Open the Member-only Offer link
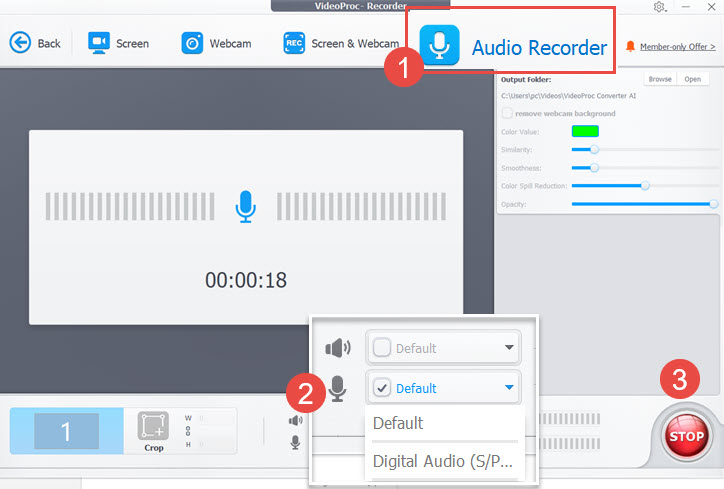Viewport: 724px width, 489px height. (677, 47)
